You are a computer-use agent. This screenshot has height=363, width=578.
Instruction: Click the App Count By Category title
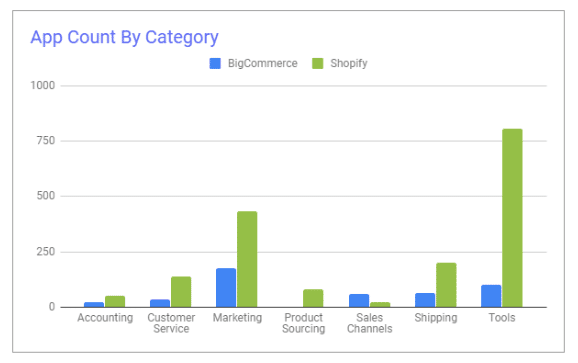(x=125, y=38)
